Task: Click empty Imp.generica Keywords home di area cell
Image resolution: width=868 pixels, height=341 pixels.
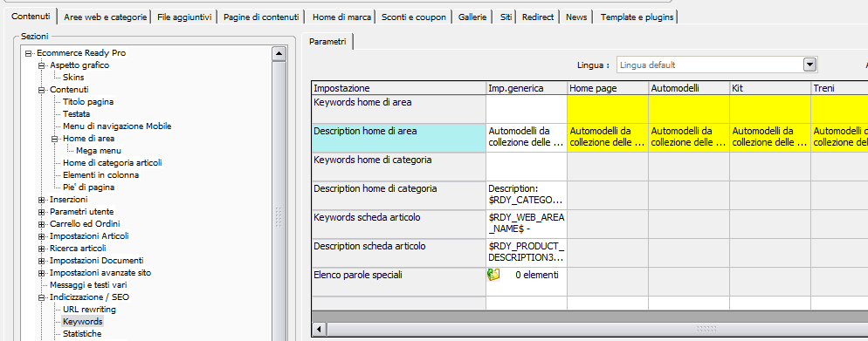Action: (527, 109)
